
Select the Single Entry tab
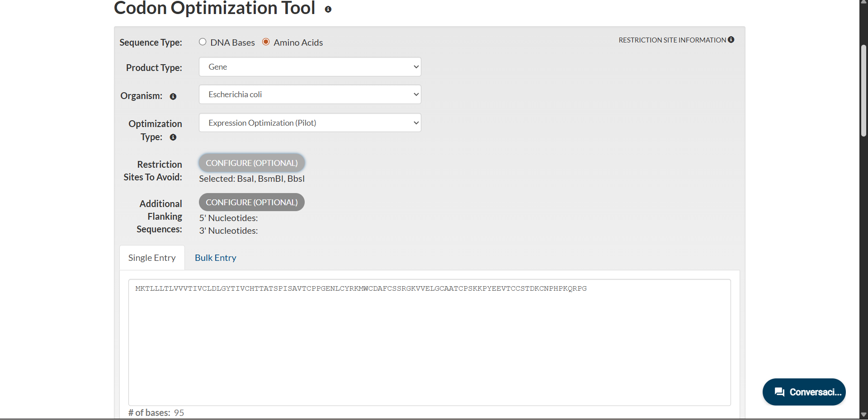point(152,258)
